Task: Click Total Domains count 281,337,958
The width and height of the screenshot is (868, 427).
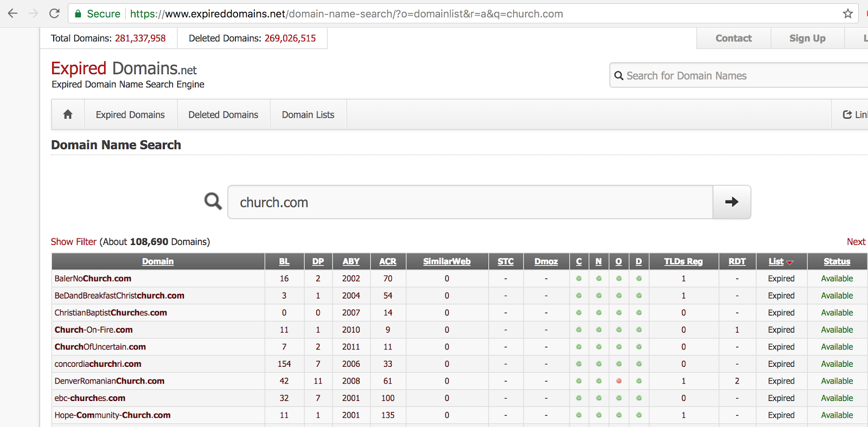Action: click(140, 38)
